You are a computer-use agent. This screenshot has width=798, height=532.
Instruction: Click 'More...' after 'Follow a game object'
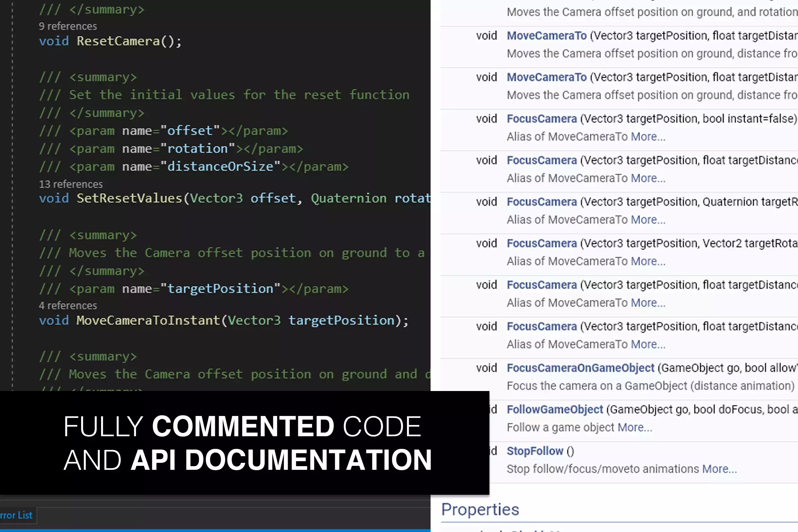[x=635, y=428]
